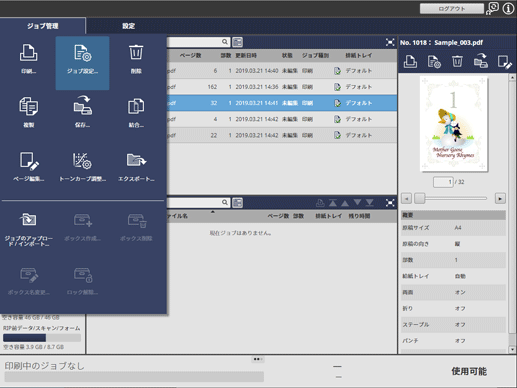Viewport: 517px width, 388px height.
Task: Click the Sample_003.pdf preview thumbnail
Action: point(454,124)
